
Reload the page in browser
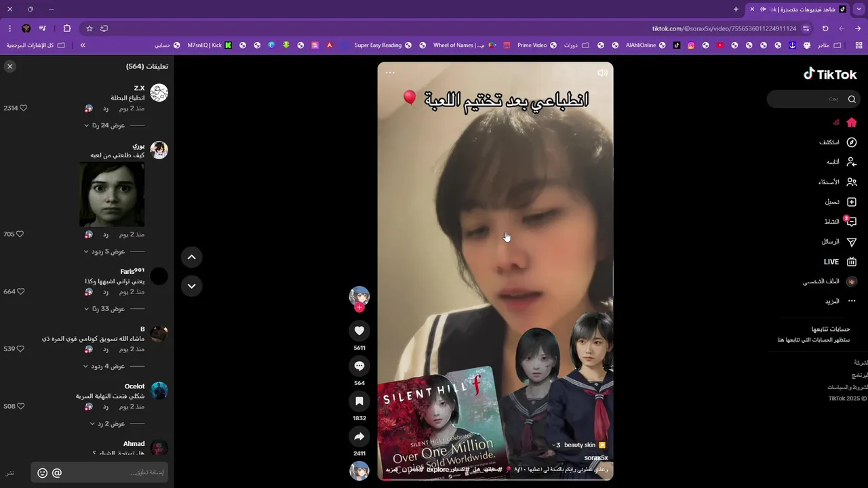(x=825, y=28)
